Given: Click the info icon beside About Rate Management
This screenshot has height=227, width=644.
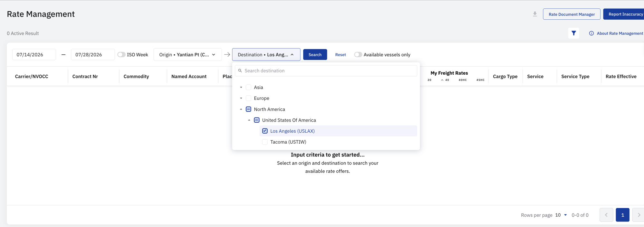Looking at the screenshot, I should coord(592,33).
